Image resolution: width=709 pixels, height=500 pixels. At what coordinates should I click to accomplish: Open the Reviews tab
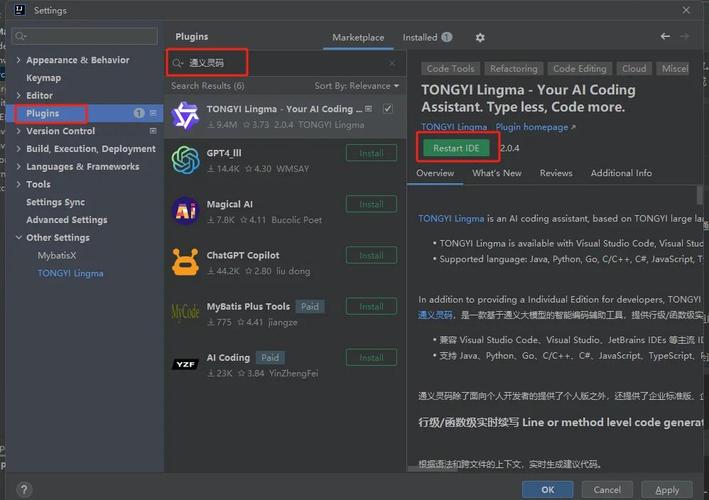tap(556, 173)
